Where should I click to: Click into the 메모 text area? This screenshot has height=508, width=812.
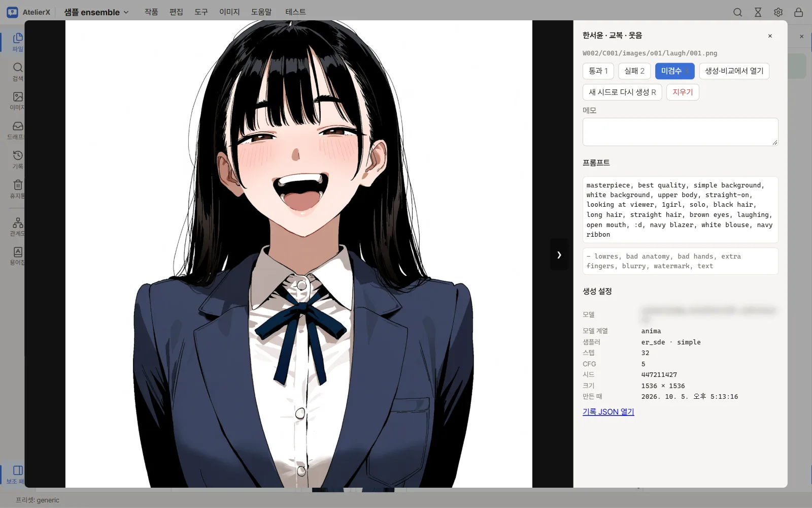click(x=680, y=132)
